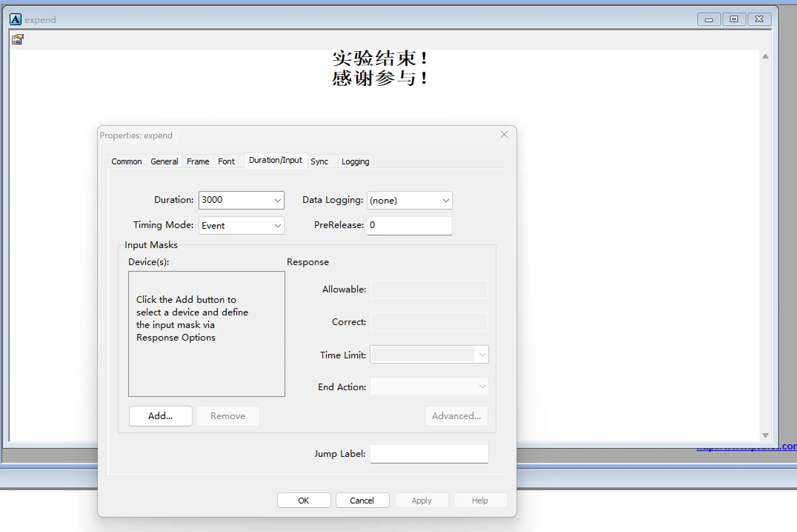Click the OK button
The height and width of the screenshot is (532, 797).
point(304,501)
